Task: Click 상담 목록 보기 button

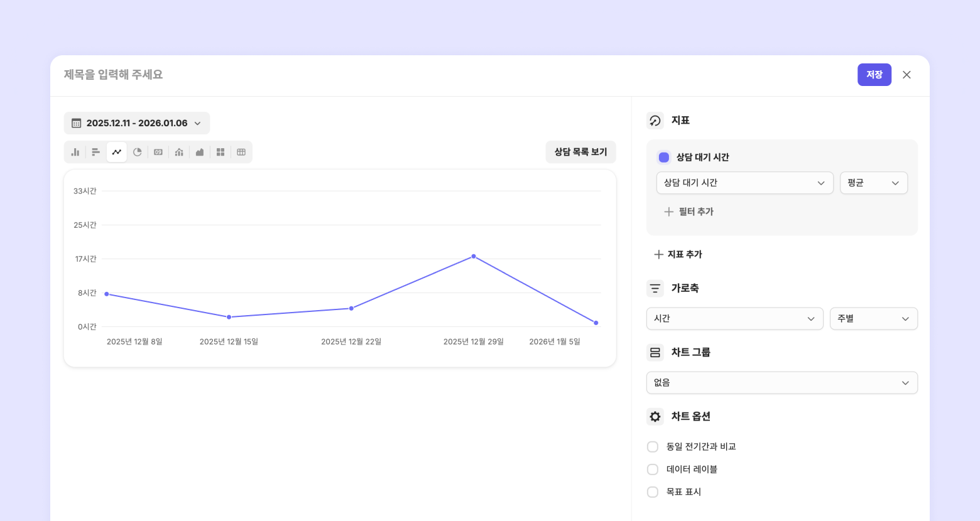Action: [x=580, y=152]
